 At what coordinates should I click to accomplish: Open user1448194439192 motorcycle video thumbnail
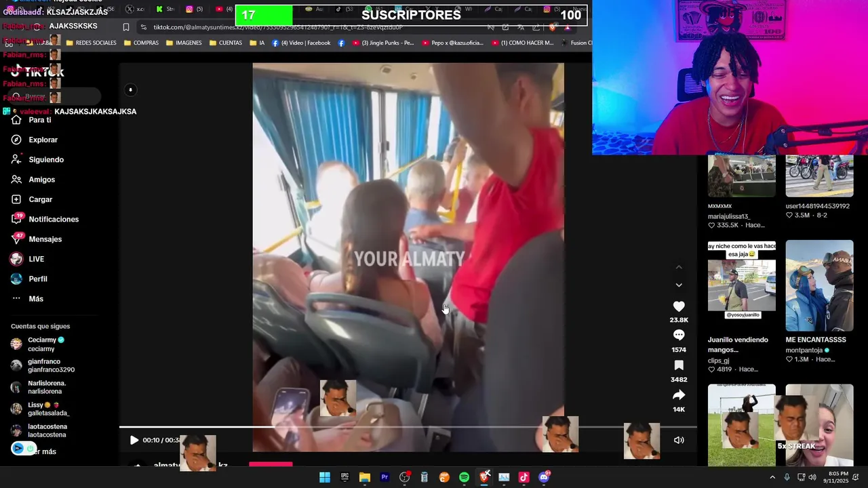(x=819, y=176)
